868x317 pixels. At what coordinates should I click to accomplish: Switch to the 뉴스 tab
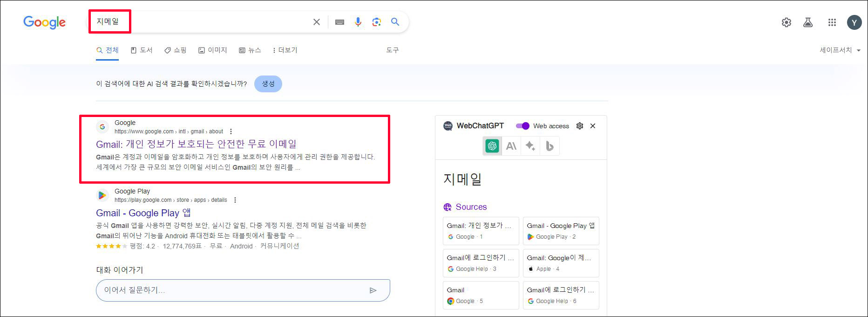tap(250, 50)
